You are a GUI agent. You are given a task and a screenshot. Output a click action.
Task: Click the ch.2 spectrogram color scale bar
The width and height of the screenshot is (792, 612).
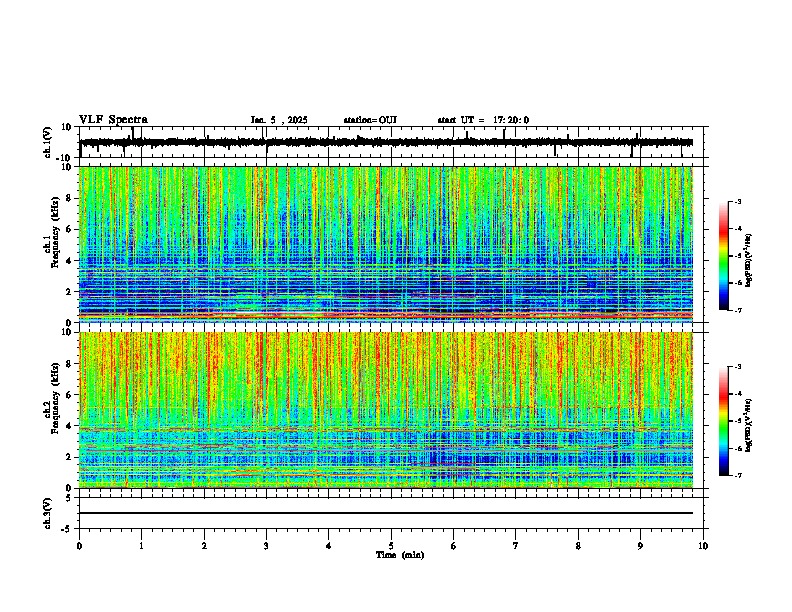click(x=724, y=421)
